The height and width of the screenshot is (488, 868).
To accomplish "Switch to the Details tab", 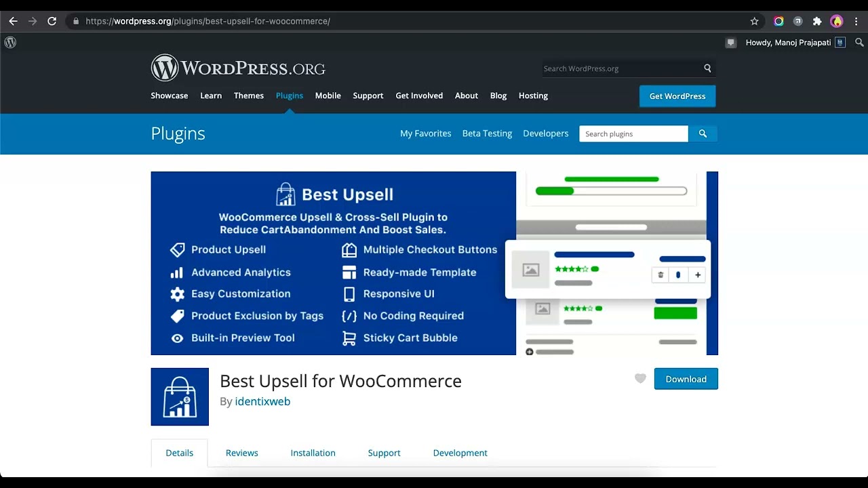I will point(180,453).
